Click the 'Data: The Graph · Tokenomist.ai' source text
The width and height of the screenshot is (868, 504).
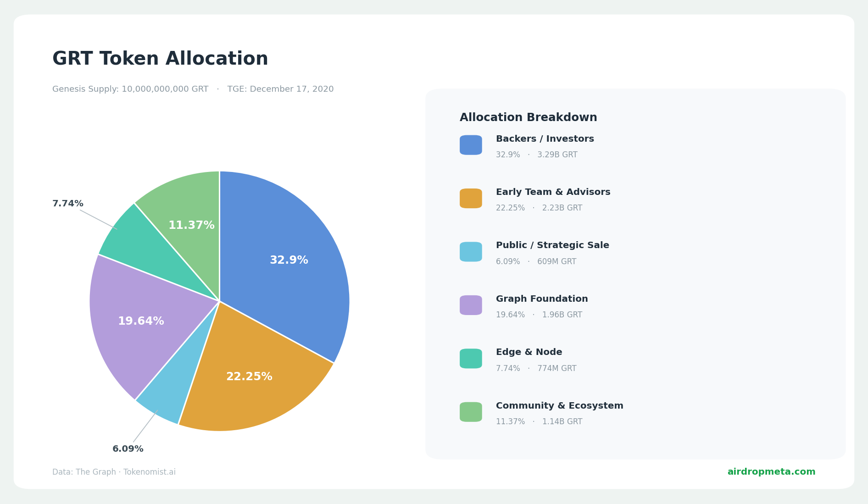point(114,472)
